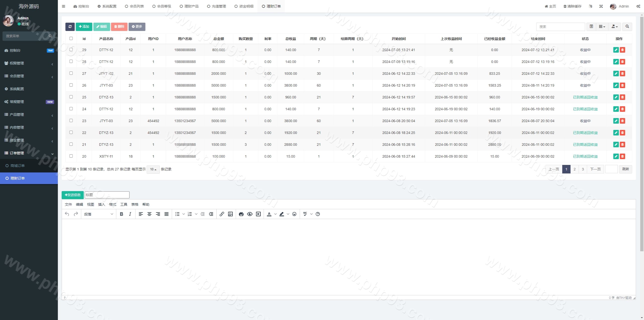Click the emoji icon in editor toolbar
The width and height of the screenshot is (644, 320).
tap(294, 214)
